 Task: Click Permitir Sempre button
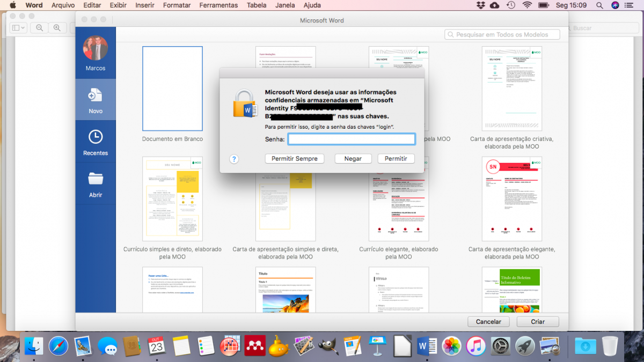point(295,159)
